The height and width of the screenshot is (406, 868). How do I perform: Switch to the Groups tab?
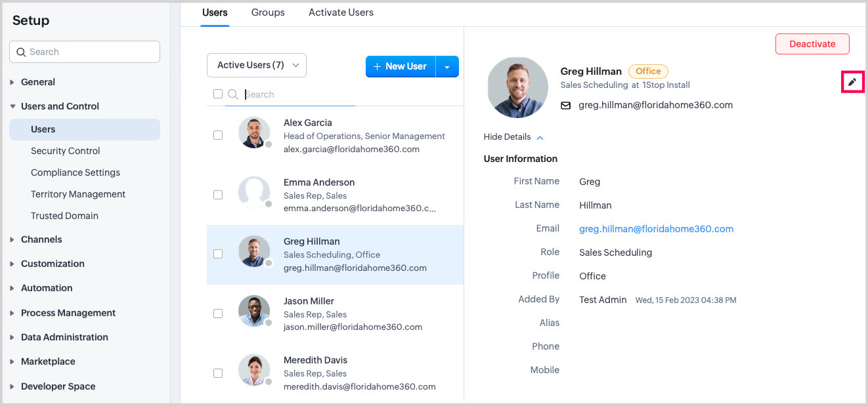tap(268, 12)
